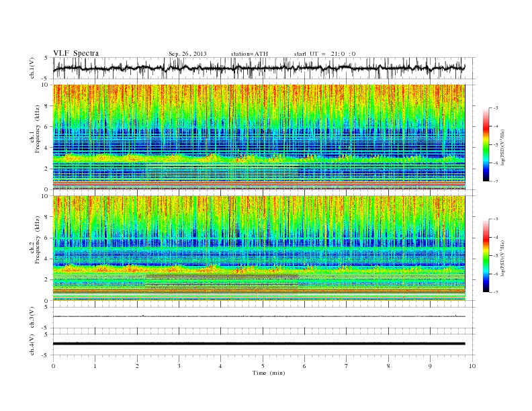Click the '-3' tick on the upper colorbar

point(496,108)
